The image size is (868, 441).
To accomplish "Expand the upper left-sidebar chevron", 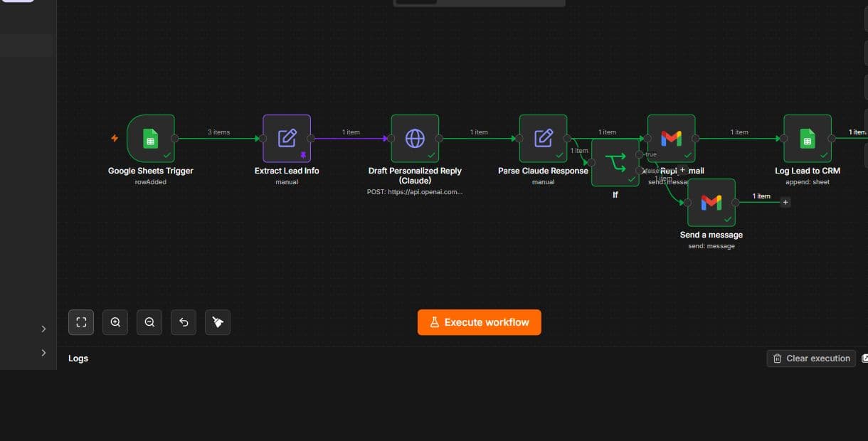I will [43, 329].
